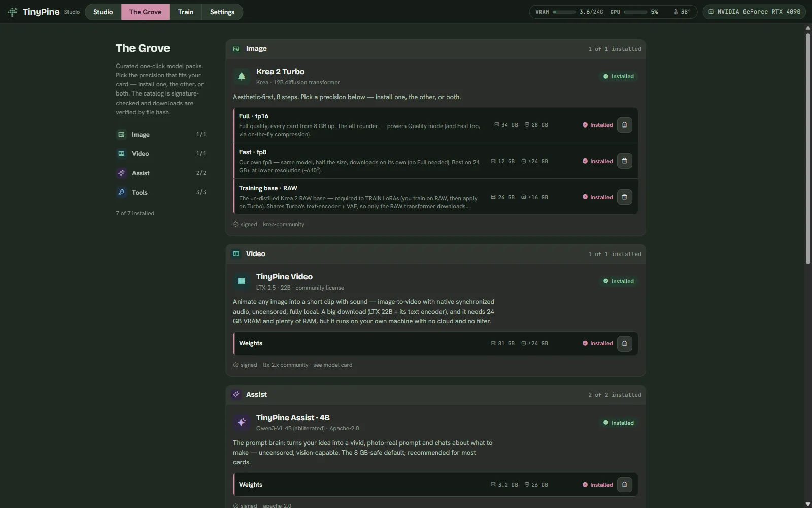
Task: Click the Tools wrench icon in sidebar
Action: click(x=121, y=193)
